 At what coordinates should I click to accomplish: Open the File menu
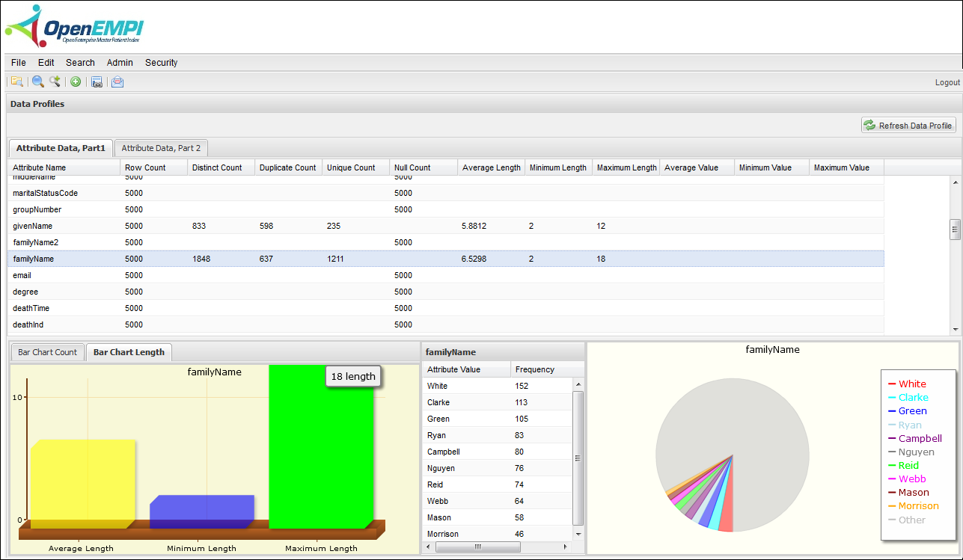click(19, 63)
